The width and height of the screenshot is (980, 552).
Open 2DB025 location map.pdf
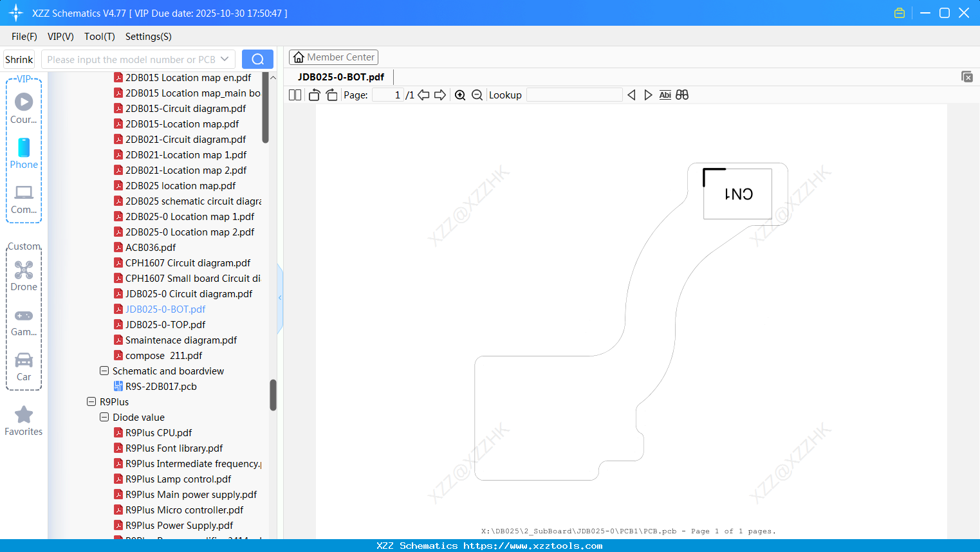click(180, 186)
